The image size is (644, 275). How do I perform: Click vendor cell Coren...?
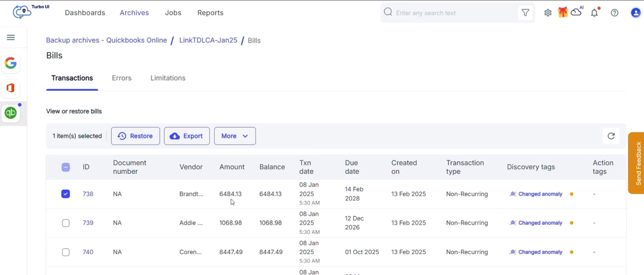[190, 252]
